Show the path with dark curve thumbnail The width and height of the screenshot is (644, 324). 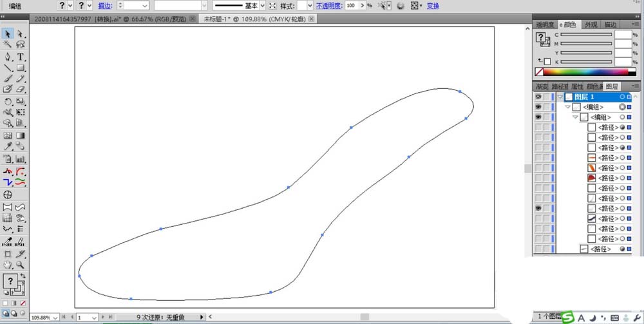[538, 218]
